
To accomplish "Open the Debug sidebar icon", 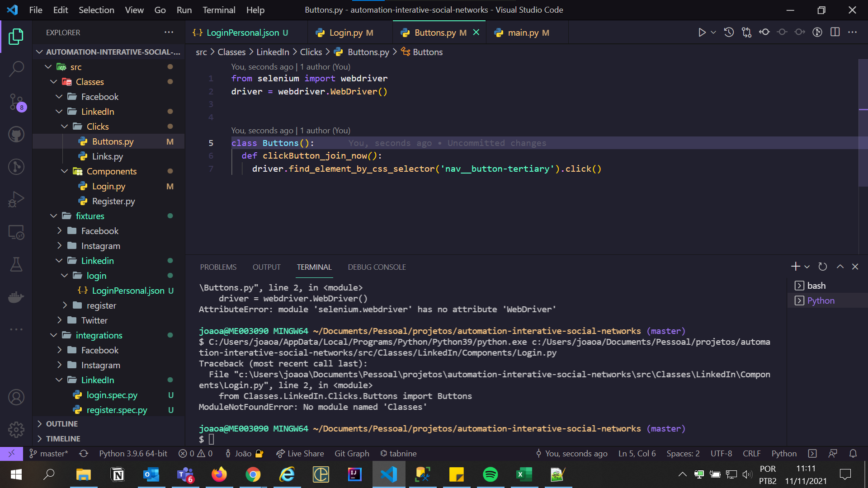I will 16,198.
